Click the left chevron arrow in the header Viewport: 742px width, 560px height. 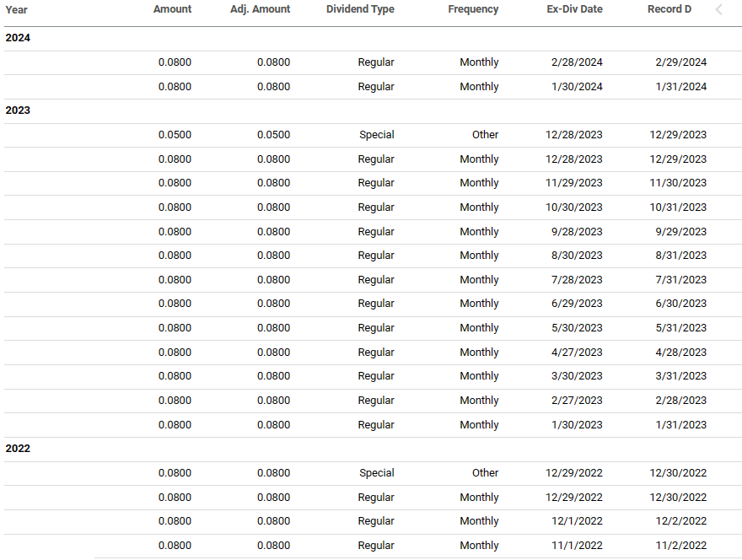pos(718,9)
